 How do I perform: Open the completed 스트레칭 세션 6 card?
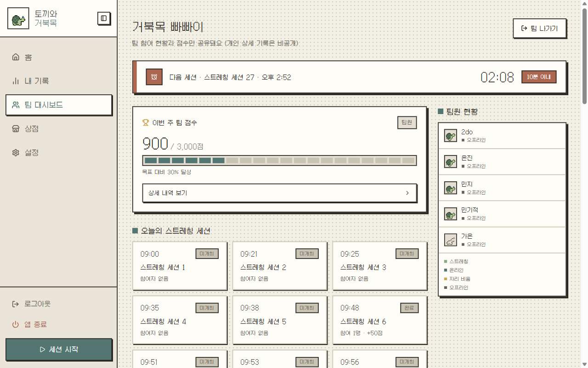(x=380, y=320)
